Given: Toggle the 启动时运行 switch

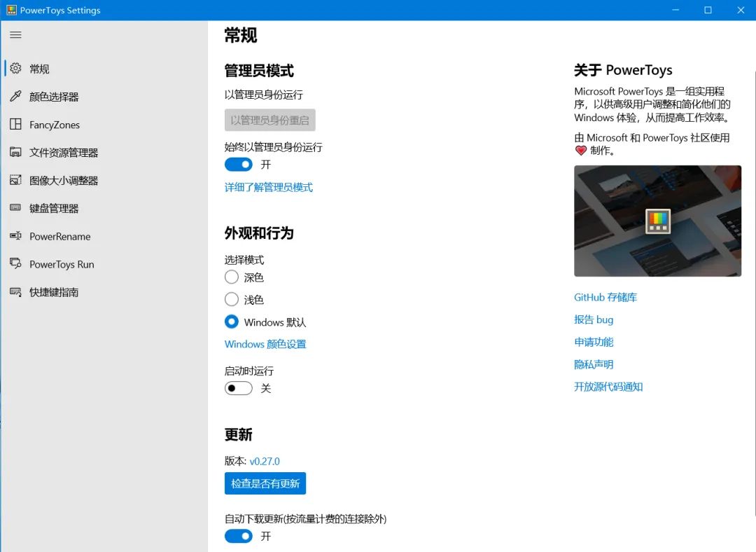Looking at the screenshot, I should point(238,388).
